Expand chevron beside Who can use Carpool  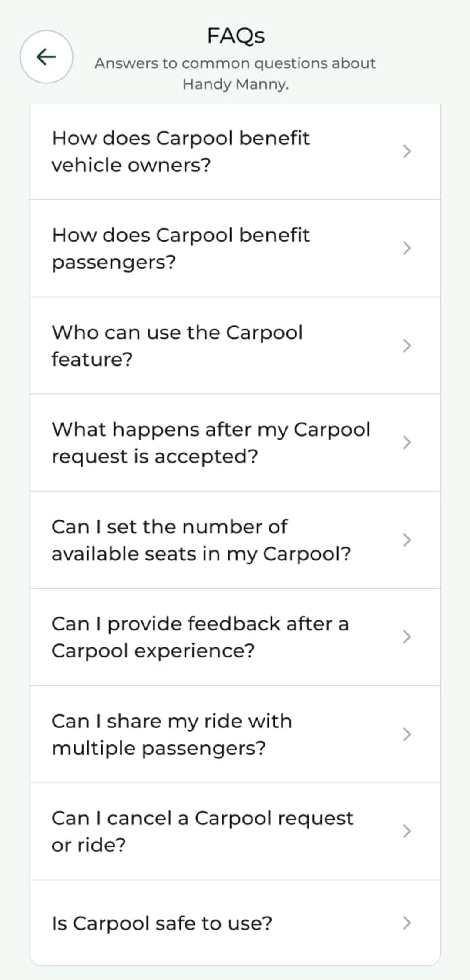pyautogui.click(x=407, y=346)
